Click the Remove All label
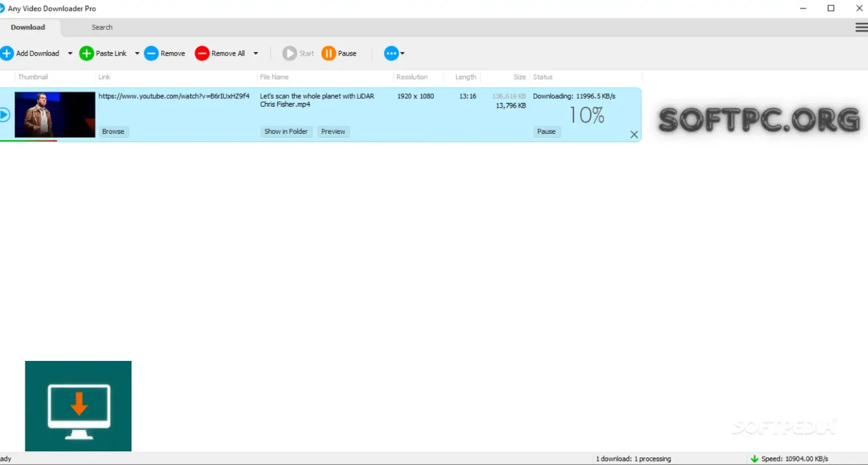 228,53
